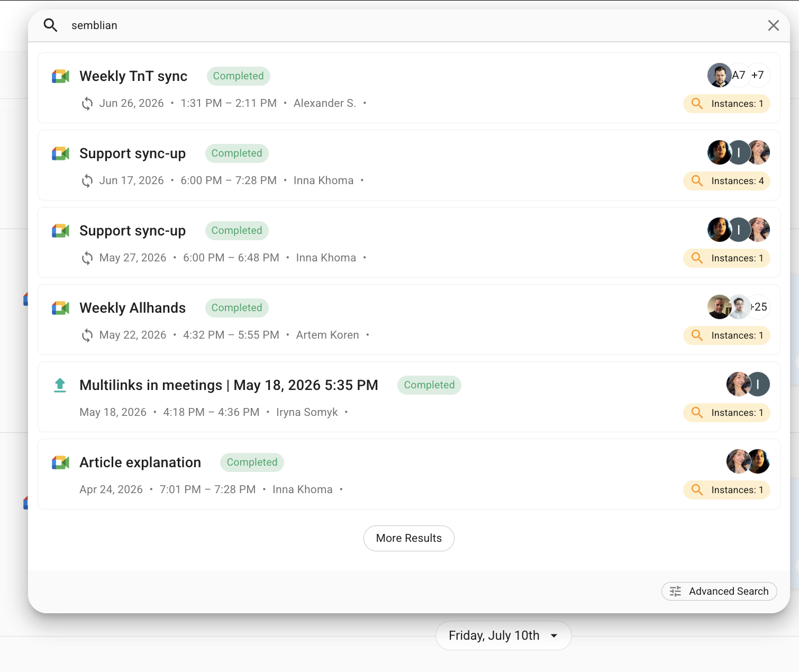
Task: Click Alexander's avatar on Weekly TnT sync
Action: (x=719, y=75)
